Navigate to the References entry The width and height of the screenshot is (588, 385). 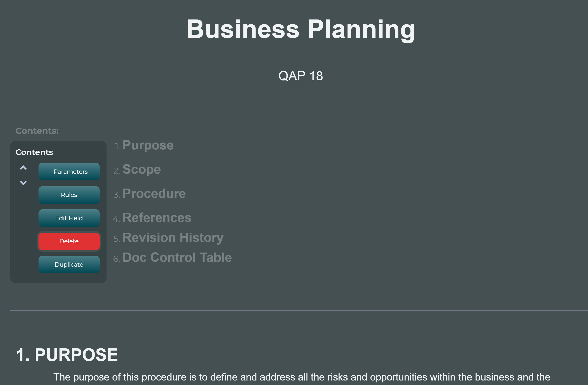click(157, 217)
